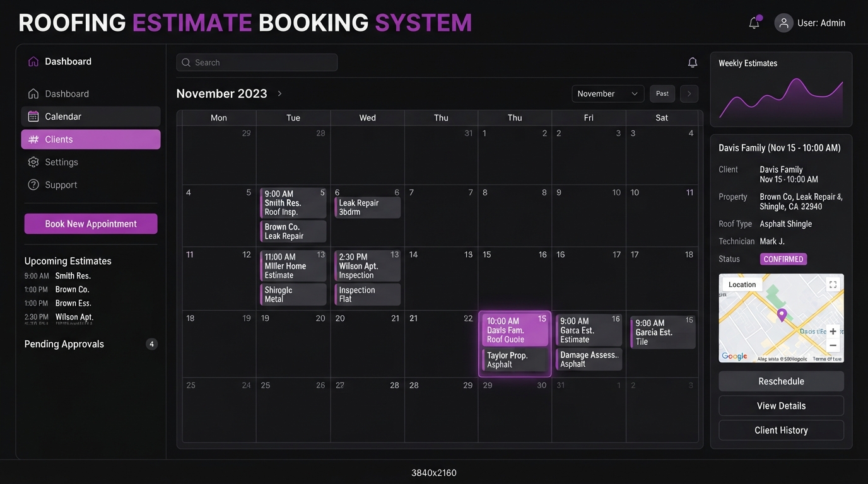The image size is (868, 484).
Task: Click the CONFIRMED status badge
Action: 783,259
